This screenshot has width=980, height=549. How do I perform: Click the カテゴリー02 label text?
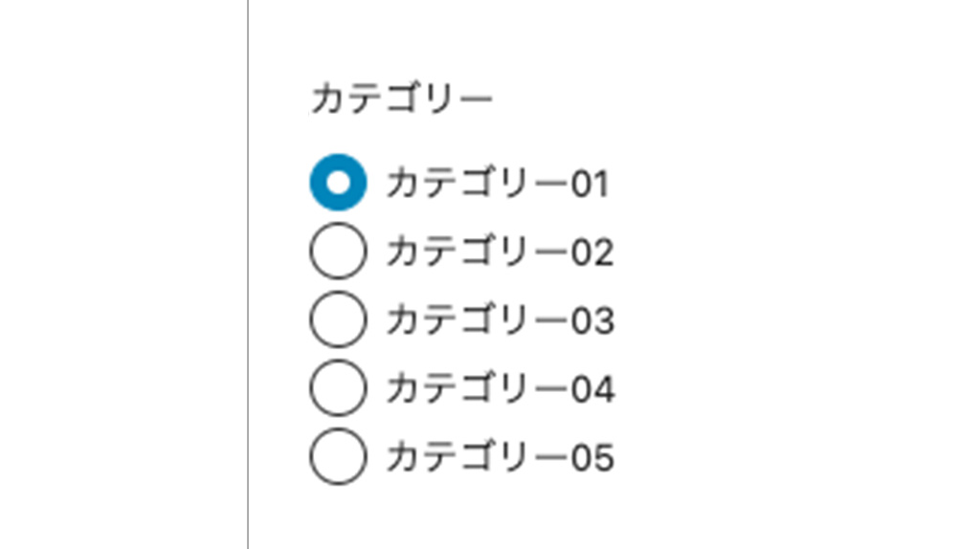click(500, 253)
